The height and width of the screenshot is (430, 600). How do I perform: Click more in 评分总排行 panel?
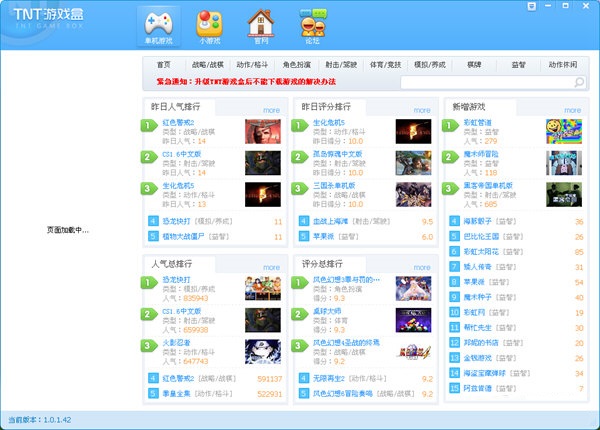coord(419,267)
